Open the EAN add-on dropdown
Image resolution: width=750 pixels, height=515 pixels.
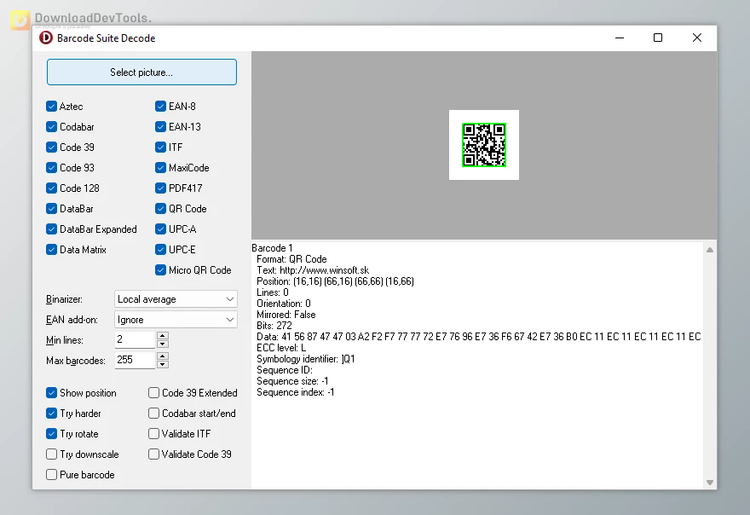coord(176,319)
